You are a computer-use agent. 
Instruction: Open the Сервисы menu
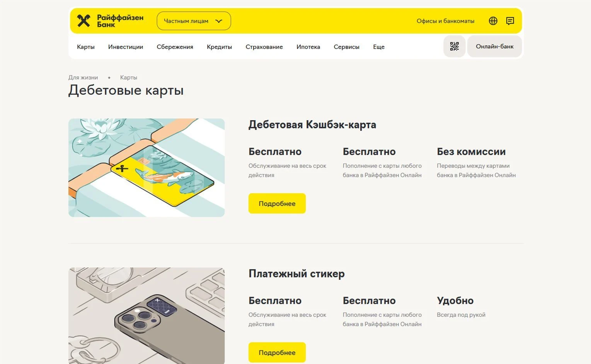point(346,47)
